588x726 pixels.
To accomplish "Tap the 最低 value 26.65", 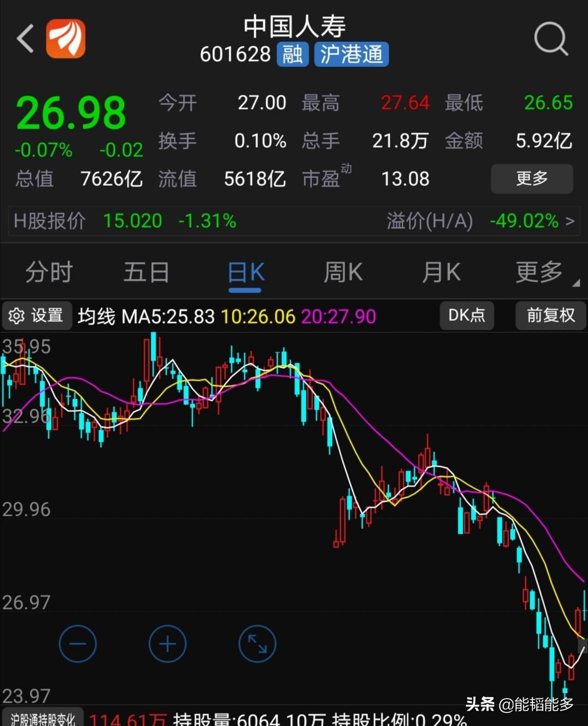I will (548, 103).
